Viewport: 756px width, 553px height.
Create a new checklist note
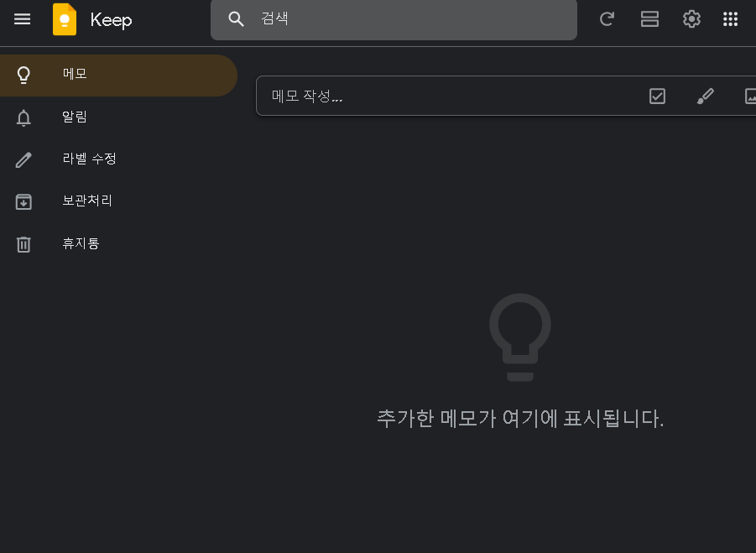pos(657,96)
